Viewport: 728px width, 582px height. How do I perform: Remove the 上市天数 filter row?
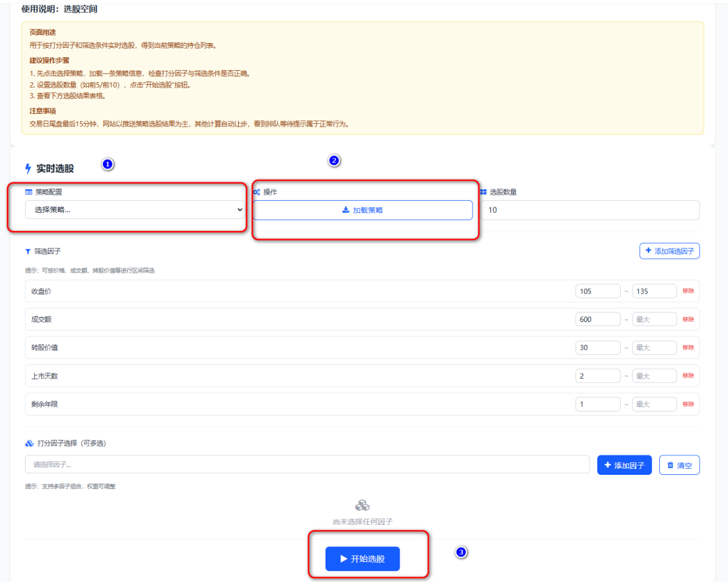688,375
